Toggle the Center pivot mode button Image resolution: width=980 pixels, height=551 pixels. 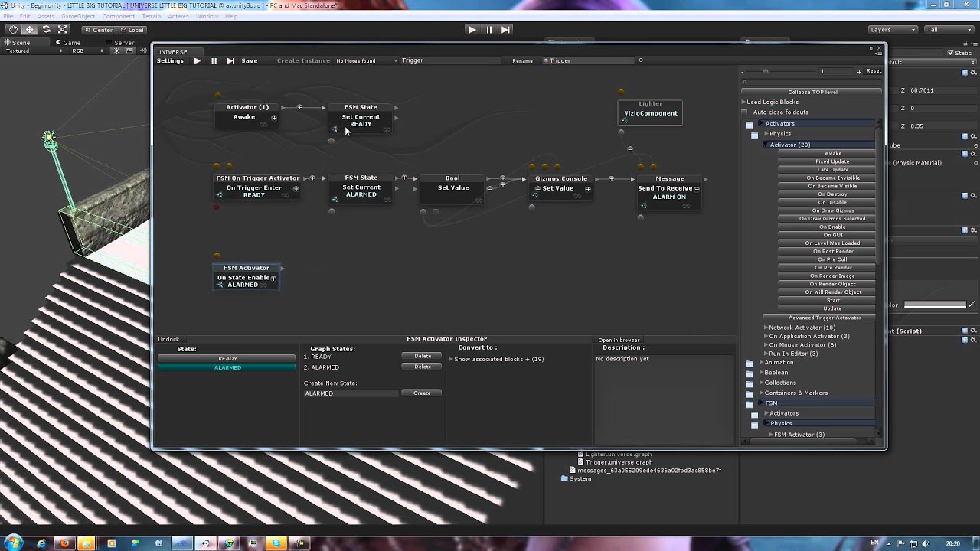[x=98, y=30]
